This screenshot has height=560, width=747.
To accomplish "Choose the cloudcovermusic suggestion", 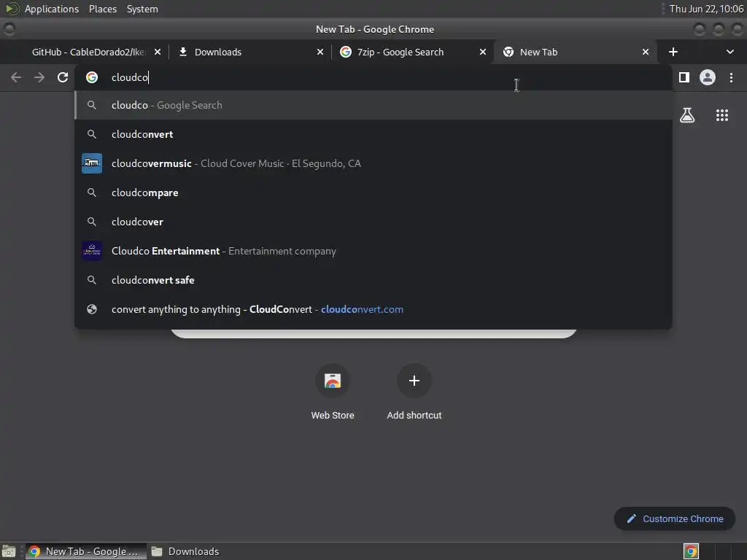I will click(373, 163).
